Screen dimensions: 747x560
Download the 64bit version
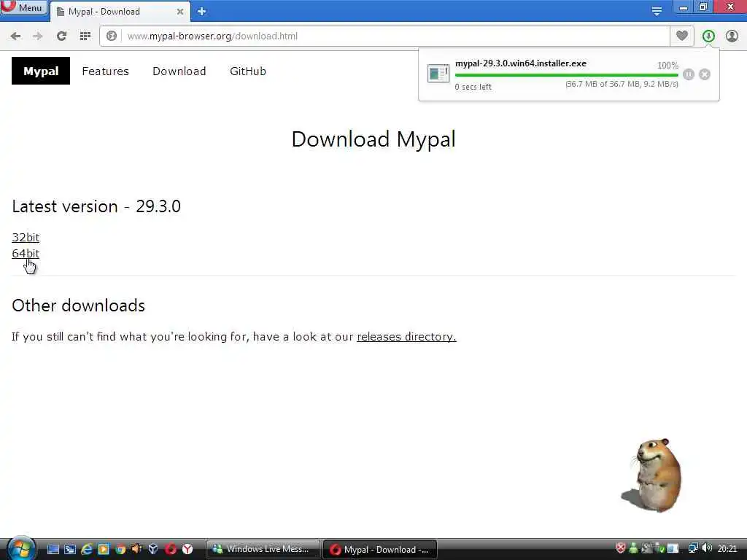click(26, 253)
